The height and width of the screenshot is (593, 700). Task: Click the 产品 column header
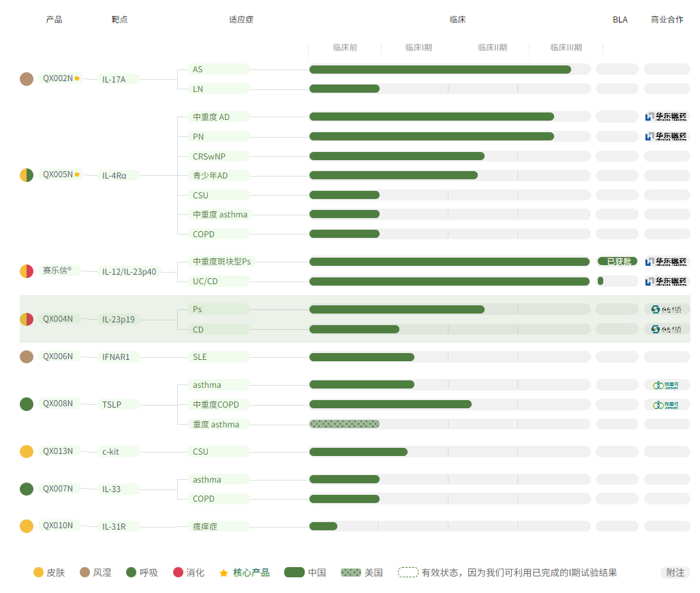coord(54,20)
